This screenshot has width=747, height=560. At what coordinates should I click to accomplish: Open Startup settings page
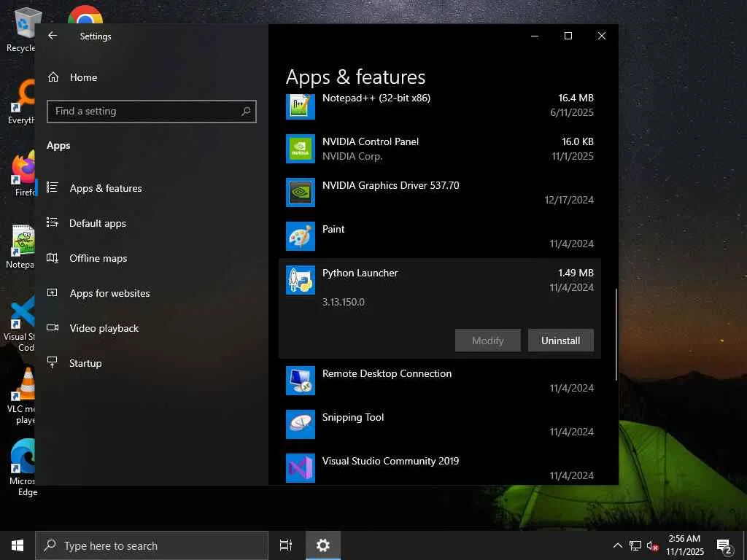coord(85,363)
